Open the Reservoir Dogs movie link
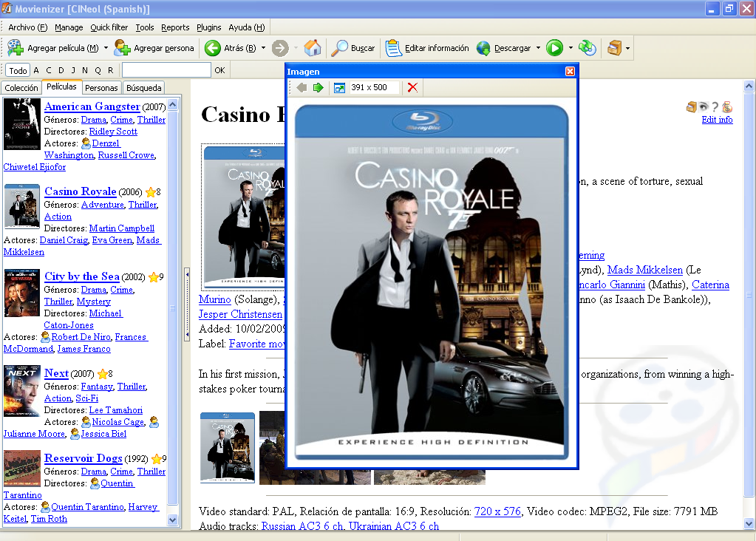Viewport: 756px width, 541px height. pyautogui.click(x=83, y=458)
